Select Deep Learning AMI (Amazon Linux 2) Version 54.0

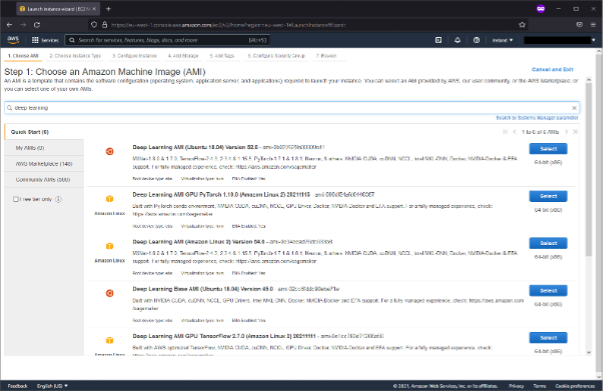coord(548,243)
